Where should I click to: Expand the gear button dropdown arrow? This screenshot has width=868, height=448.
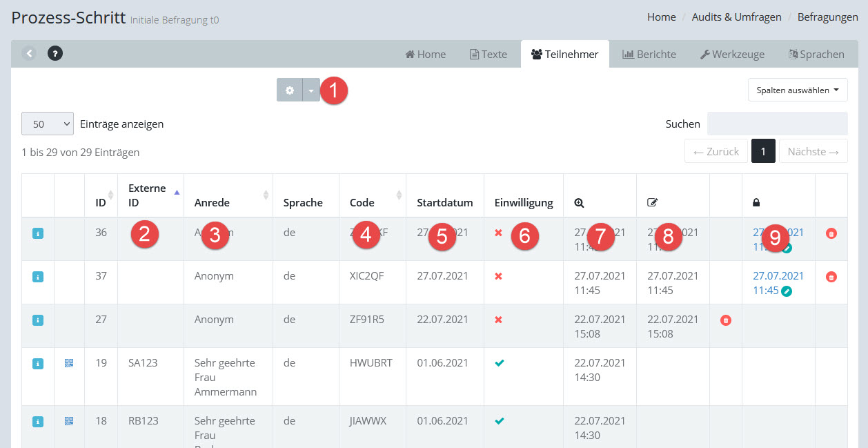coord(311,90)
